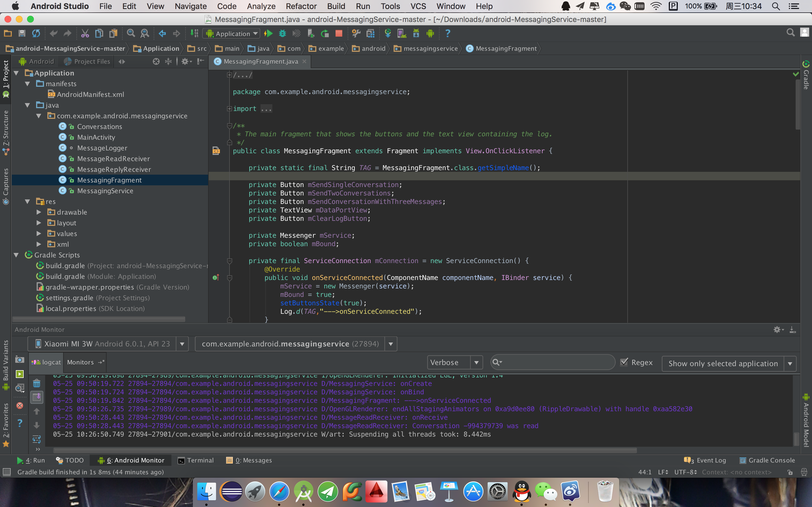
Task: Click the red Stop button in toolbar
Action: click(x=339, y=34)
